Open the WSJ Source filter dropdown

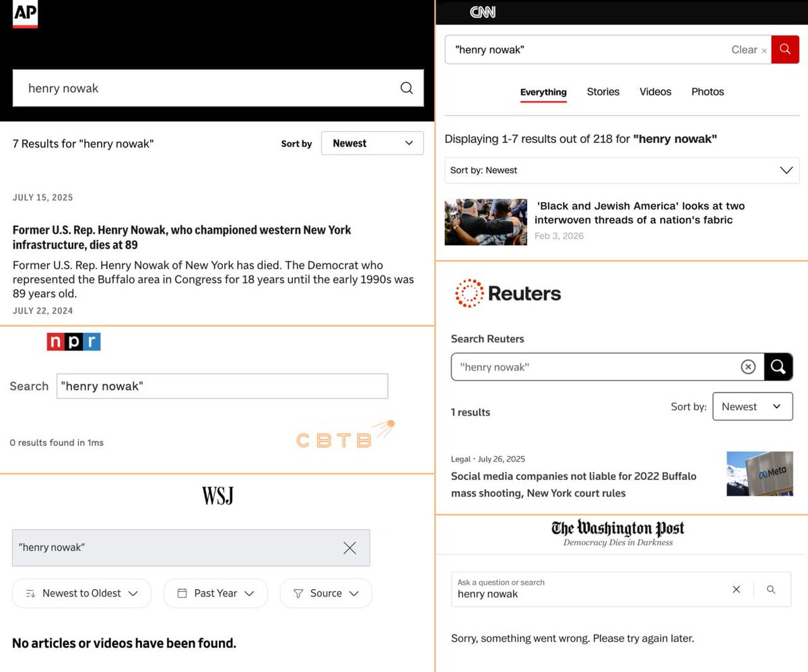pos(326,593)
